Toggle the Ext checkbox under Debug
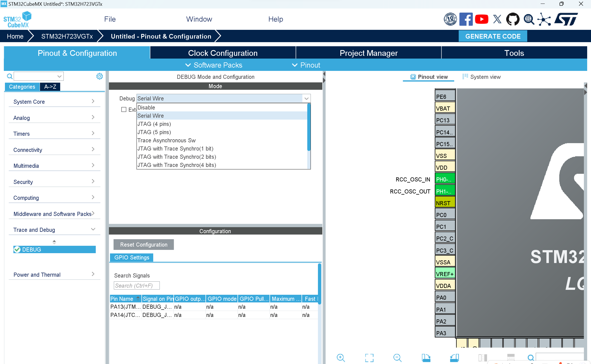 pos(124,109)
